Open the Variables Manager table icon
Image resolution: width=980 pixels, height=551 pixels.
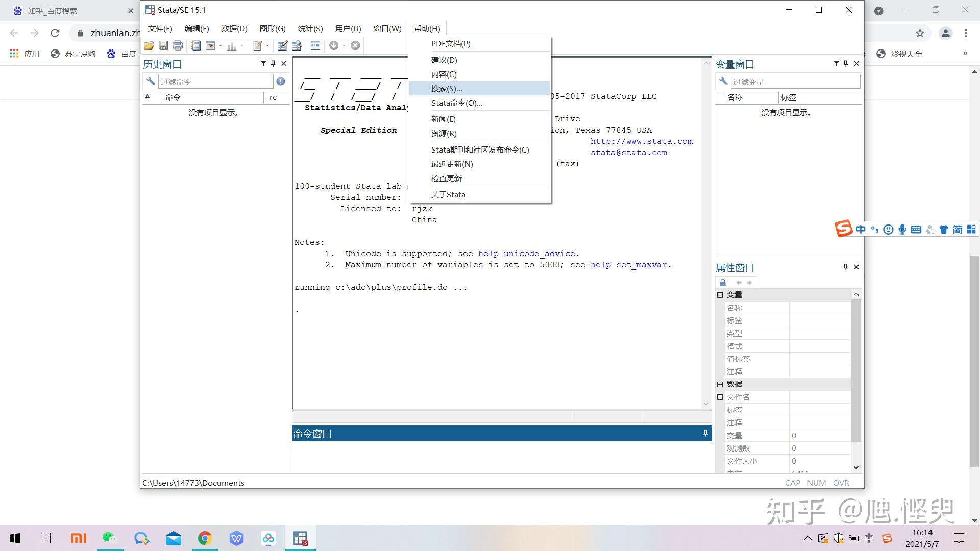click(315, 46)
